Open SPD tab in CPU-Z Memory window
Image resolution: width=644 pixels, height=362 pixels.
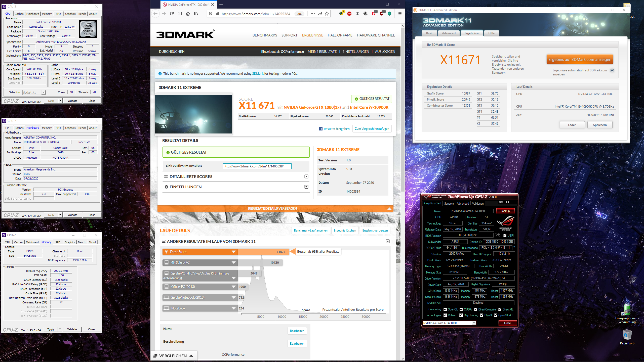point(58,242)
